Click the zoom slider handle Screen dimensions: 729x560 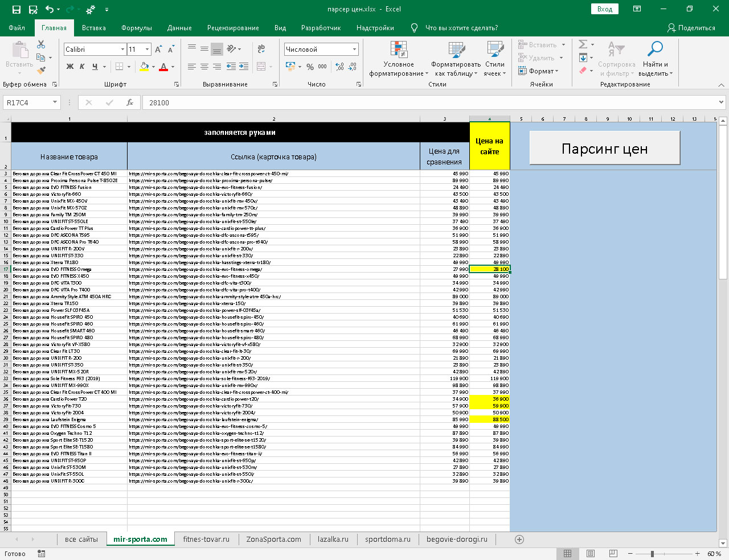point(653,554)
